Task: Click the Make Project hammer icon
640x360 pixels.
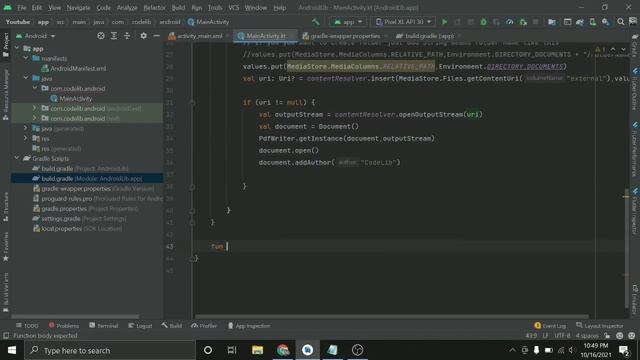Action: tap(316, 21)
